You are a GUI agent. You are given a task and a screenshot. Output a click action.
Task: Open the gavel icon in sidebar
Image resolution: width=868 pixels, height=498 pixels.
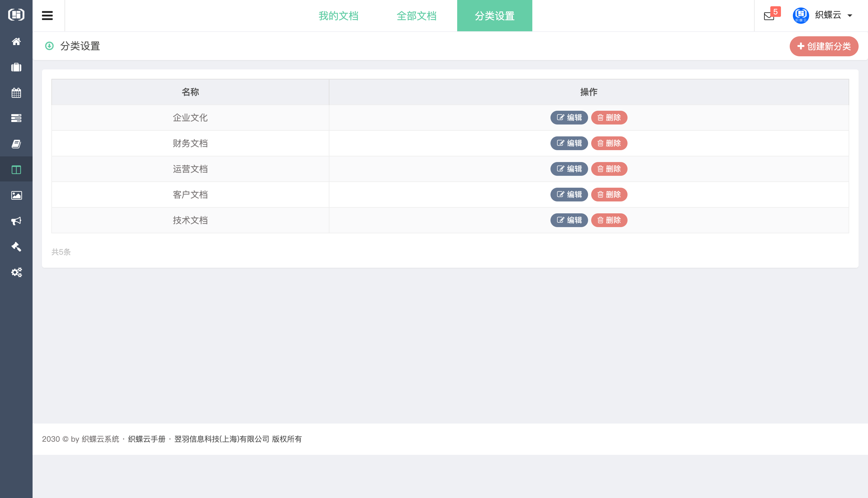[16, 246]
